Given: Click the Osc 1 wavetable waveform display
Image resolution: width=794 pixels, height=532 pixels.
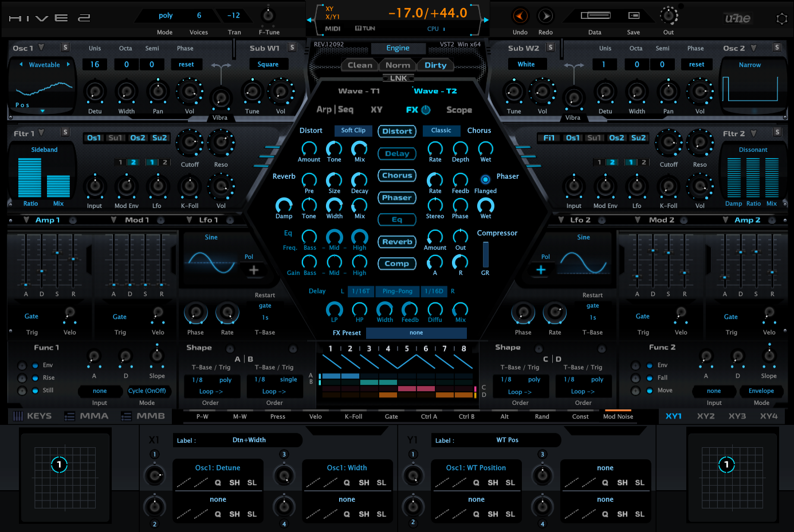Looking at the screenshot, I should point(44,89).
